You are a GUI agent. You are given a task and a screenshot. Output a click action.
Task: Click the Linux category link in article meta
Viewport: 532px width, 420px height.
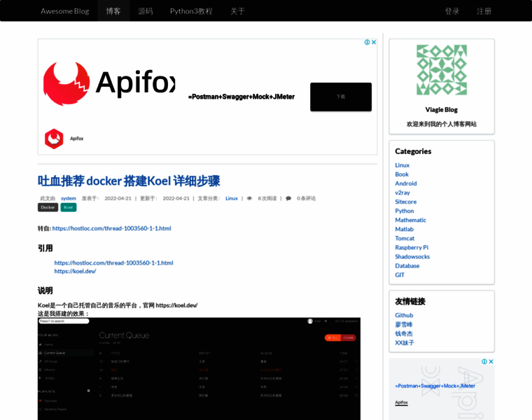232,199
